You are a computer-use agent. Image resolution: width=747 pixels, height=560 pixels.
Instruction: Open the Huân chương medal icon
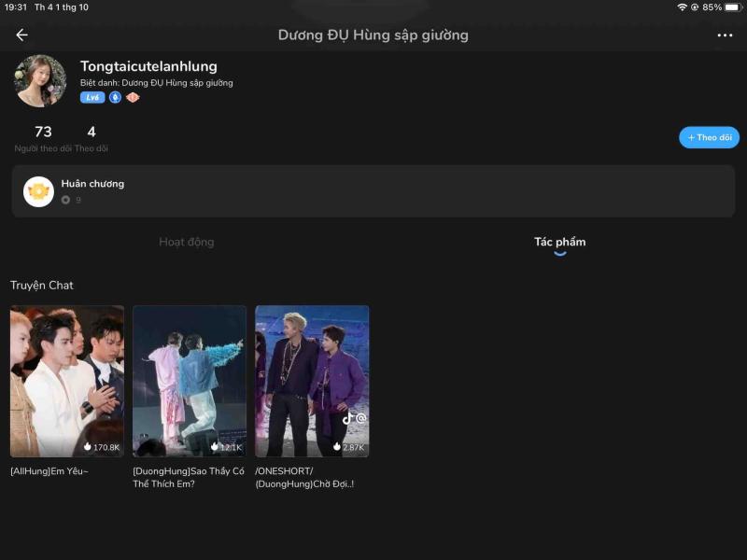tap(37, 190)
